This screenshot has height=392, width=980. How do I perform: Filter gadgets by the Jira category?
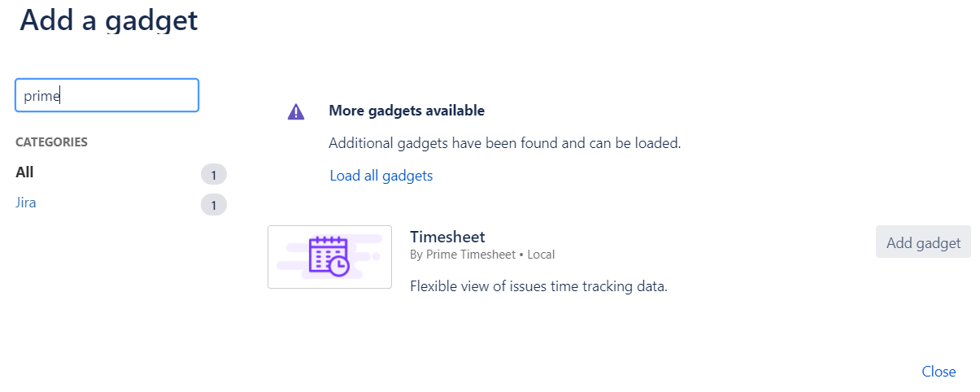point(26,203)
